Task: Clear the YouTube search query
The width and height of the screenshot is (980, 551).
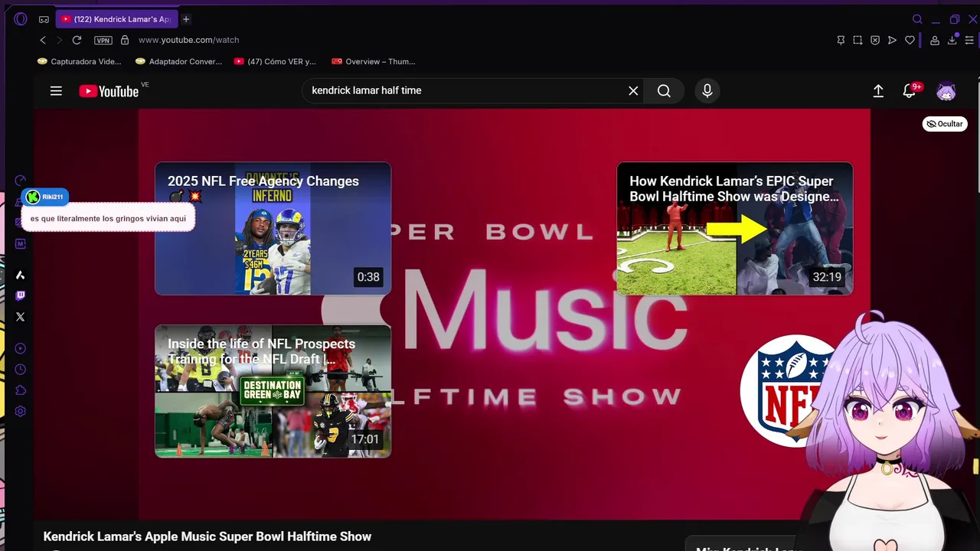Action: pyautogui.click(x=633, y=90)
